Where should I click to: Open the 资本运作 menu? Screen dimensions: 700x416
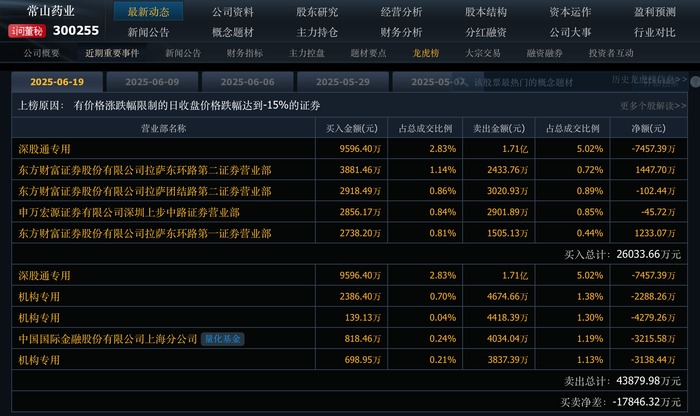click(x=570, y=12)
